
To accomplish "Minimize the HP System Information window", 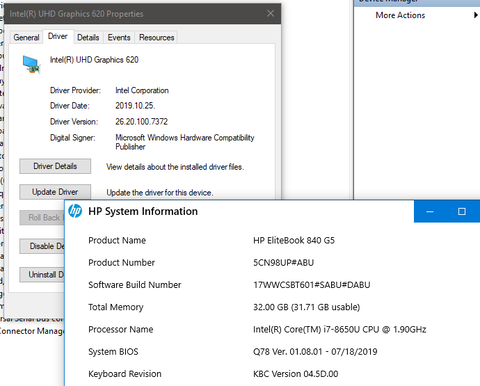I will (x=430, y=212).
